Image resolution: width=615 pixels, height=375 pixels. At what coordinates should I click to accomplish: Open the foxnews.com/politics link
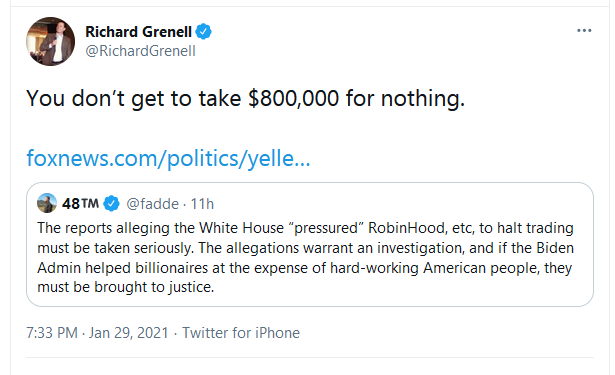(x=168, y=158)
